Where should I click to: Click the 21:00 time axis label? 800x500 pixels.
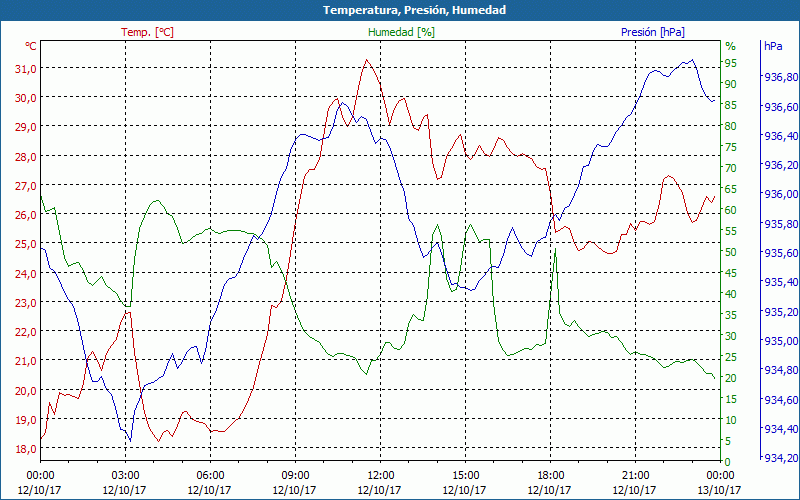point(635,476)
